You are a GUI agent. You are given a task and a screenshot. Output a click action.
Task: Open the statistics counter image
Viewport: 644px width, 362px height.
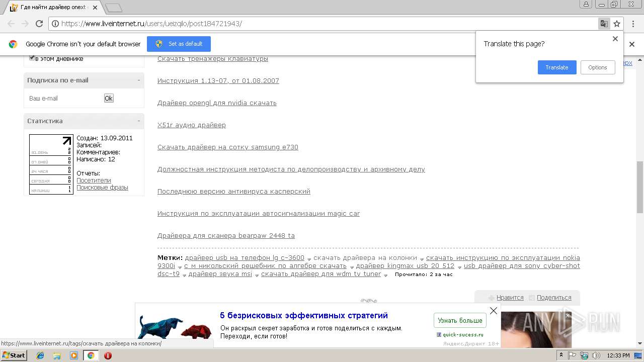[51, 164]
